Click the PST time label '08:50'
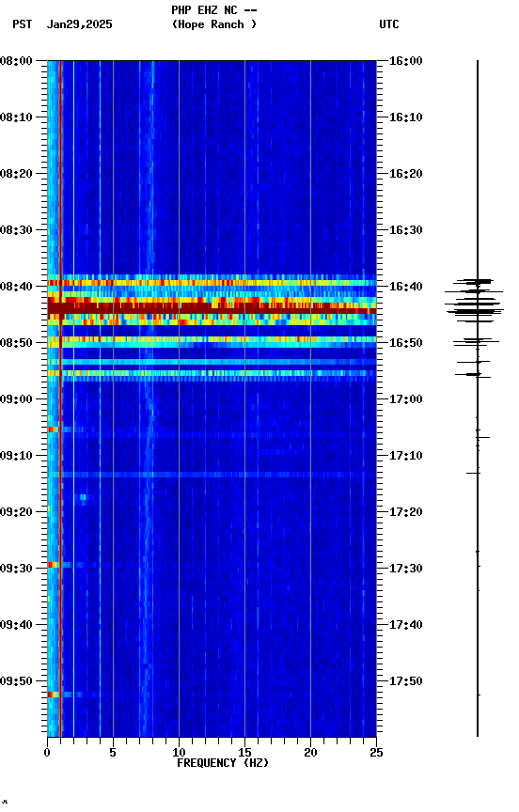 tap(16, 343)
